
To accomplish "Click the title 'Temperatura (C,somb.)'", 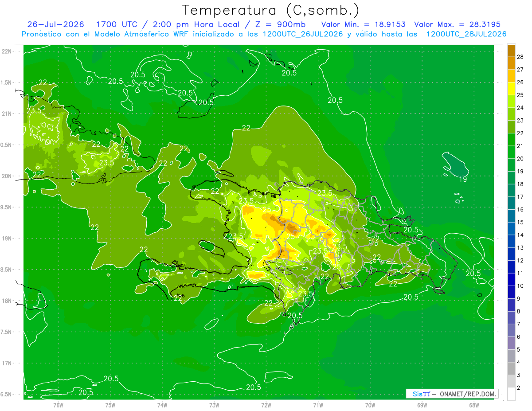I will tap(270, 11).
